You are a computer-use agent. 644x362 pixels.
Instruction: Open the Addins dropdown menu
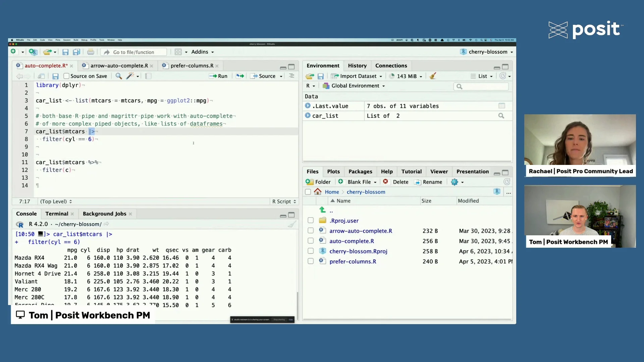[202, 52]
